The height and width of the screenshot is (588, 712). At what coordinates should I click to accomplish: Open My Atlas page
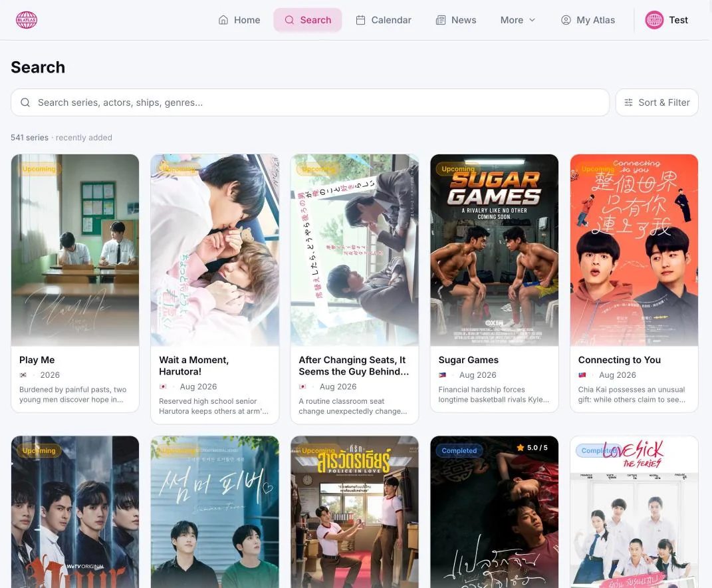click(x=588, y=20)
